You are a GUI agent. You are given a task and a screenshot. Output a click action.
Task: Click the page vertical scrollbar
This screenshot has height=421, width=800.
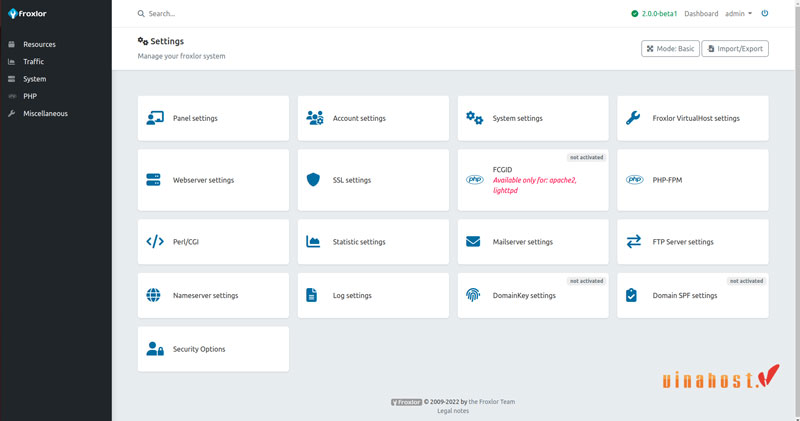[x=797, y=210]
